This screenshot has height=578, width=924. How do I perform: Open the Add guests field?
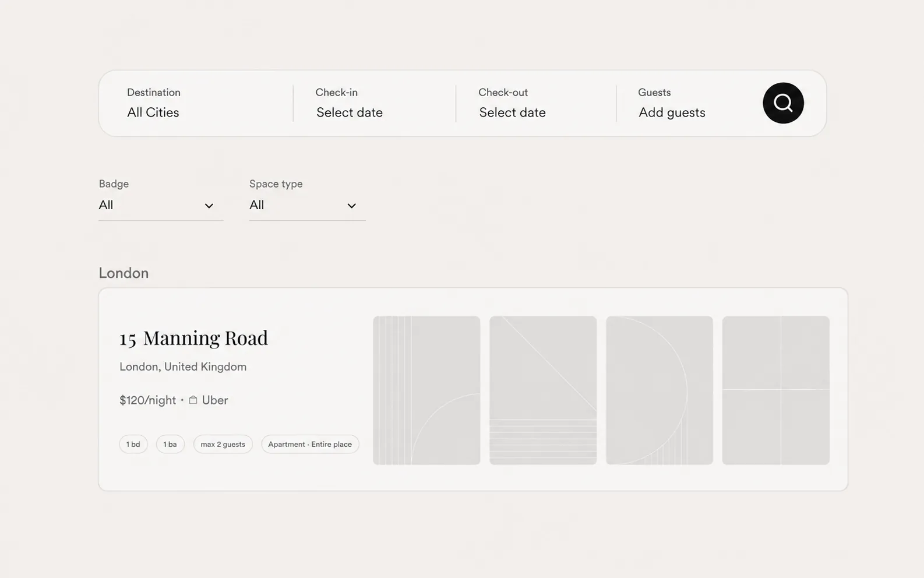(x=687, y=103)
